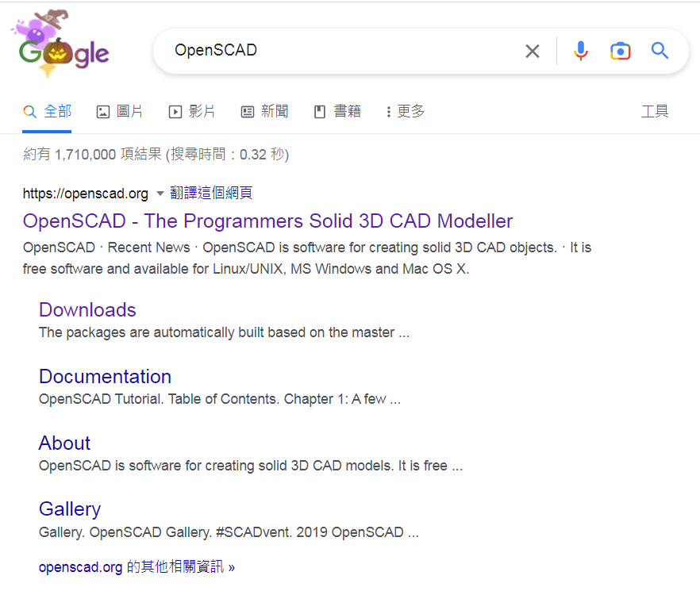700x591 pixels.
Task: Click 'Gallery. OpenSCAD Gallery. #SCADvent' description
Action: tap(229, 532)
